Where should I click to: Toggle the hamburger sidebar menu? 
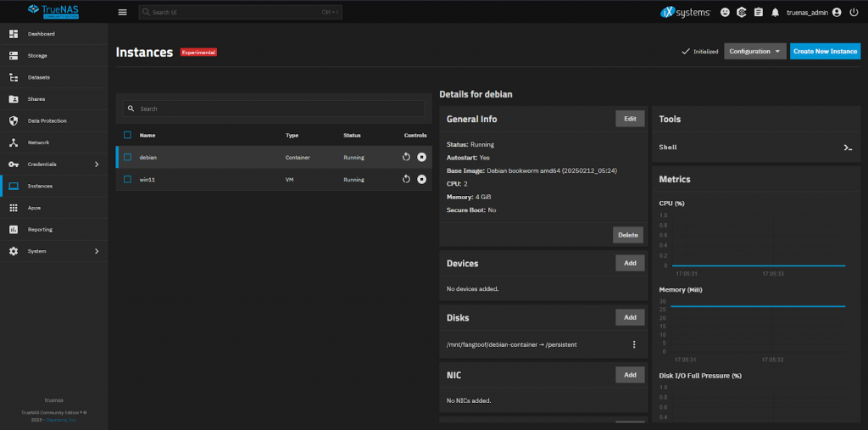pos(122,12)
